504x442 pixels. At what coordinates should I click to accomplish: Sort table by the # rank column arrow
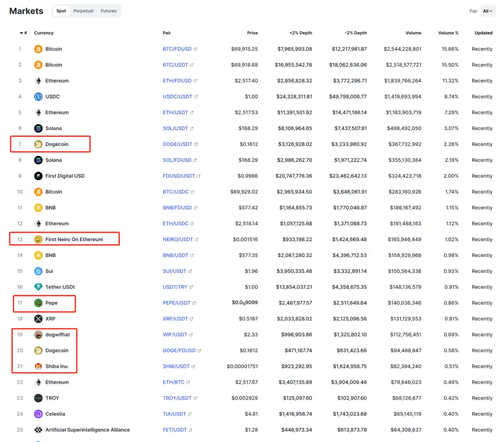coord(22,33)
